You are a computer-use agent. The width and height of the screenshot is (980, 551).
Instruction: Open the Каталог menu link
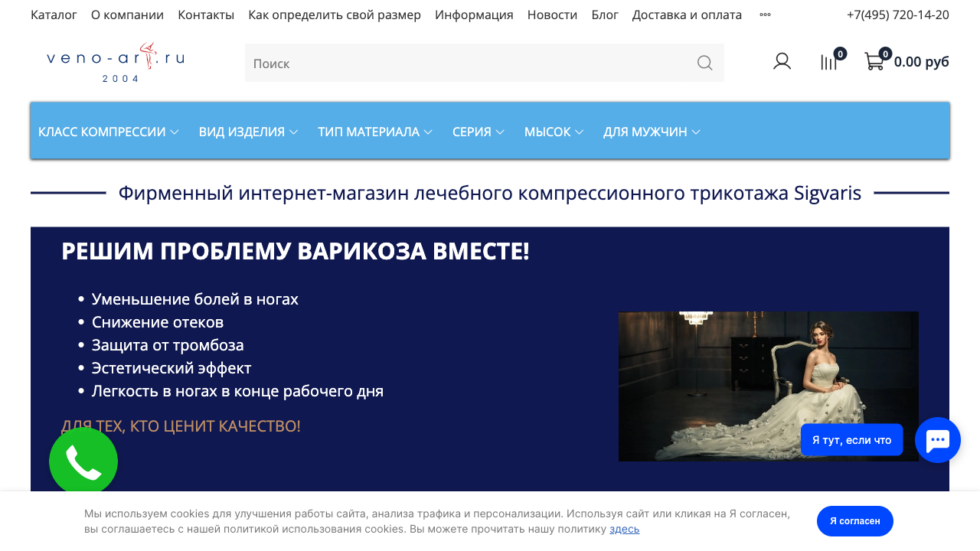pyautogui.click(x=54, y=15)
